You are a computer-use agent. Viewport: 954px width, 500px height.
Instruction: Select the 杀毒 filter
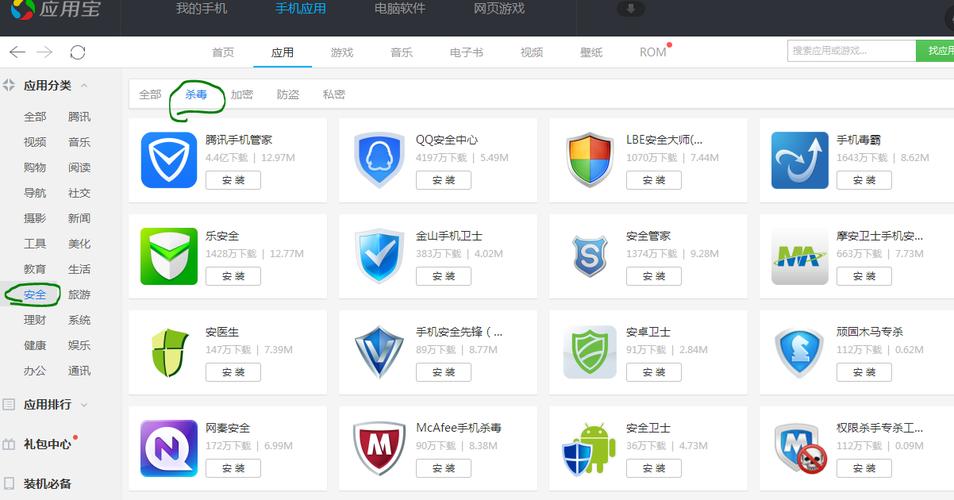pos(196,94)
